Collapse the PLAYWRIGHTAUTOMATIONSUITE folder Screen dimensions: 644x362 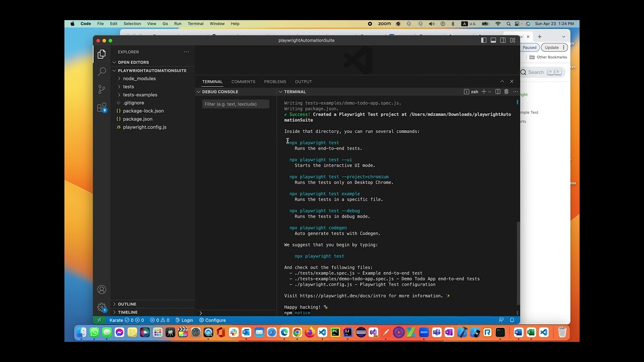point(152,71)
